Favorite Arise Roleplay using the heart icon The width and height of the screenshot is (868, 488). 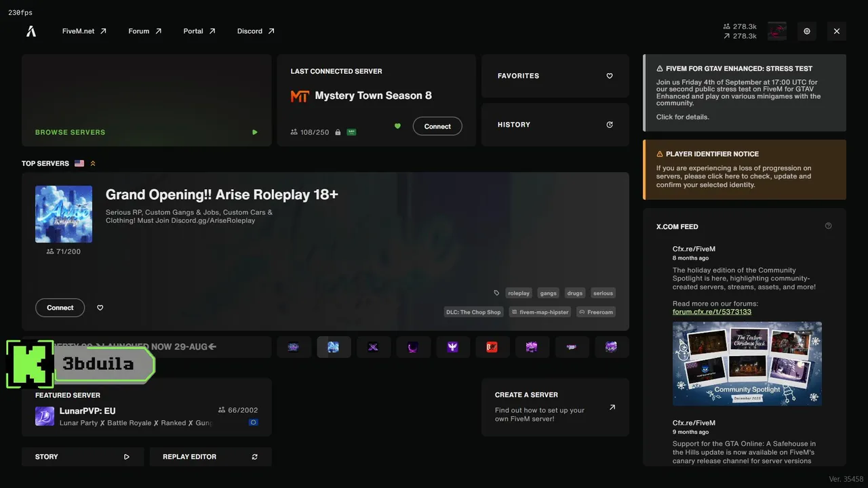[100, 308]
